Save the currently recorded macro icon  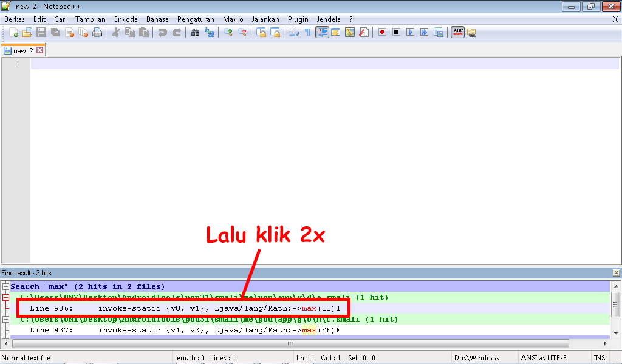tap(439, 33)
